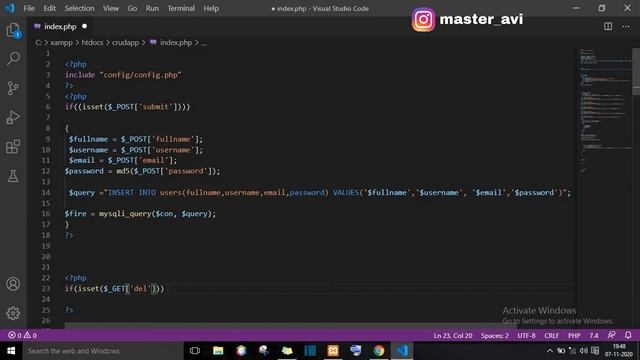Click PHP version 7.4 in status bar

pos(593,336)
